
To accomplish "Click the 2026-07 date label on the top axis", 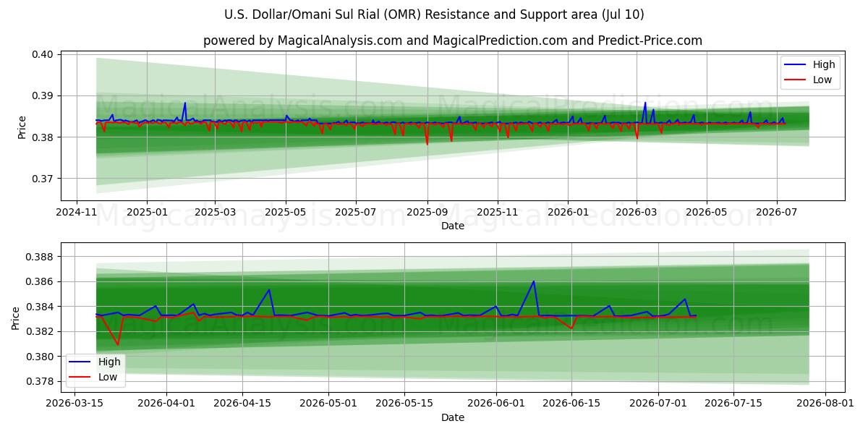I will coord(776,213).
